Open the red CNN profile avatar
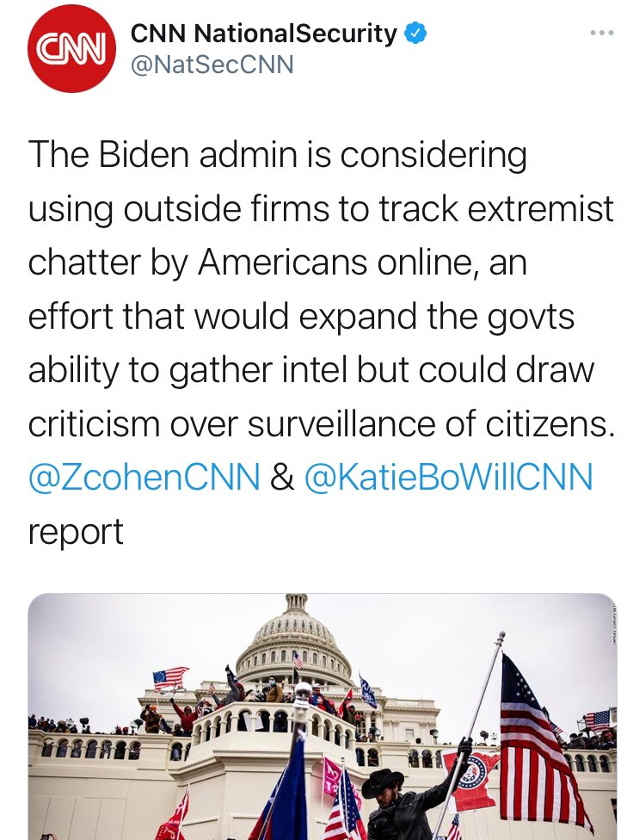The width and height of the screenshot is (627, 840). 71,48
